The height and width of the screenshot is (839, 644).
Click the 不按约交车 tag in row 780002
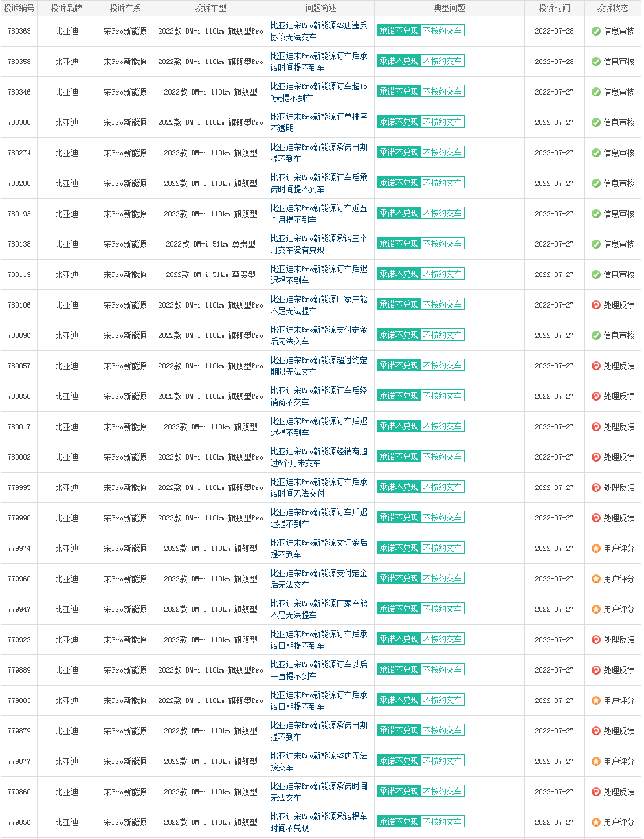click(x=443, y=457)
